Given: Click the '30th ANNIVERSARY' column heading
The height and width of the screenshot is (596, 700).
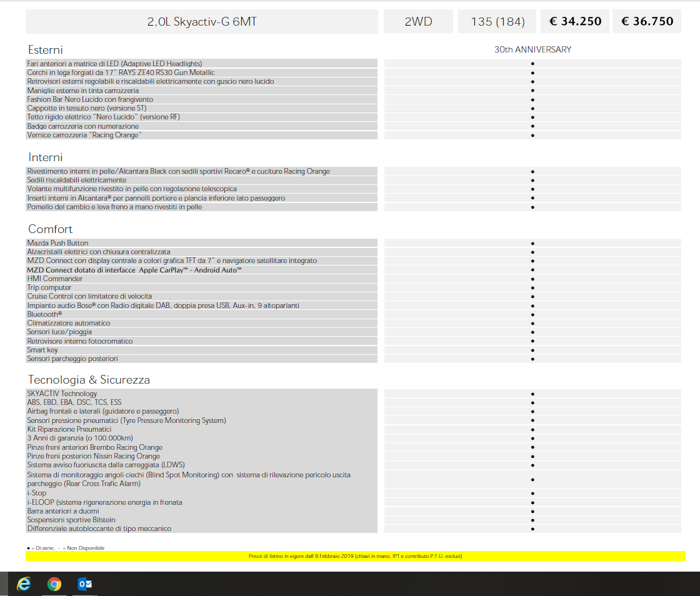Looking at the screenshot, I should (x=532, y=49).
